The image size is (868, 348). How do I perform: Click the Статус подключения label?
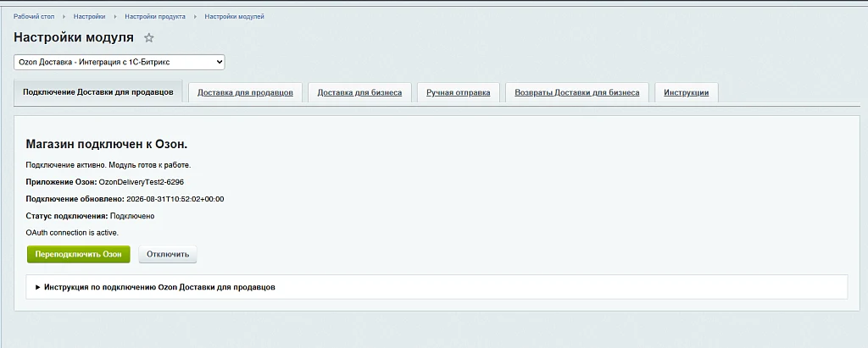tap(67, 216)
